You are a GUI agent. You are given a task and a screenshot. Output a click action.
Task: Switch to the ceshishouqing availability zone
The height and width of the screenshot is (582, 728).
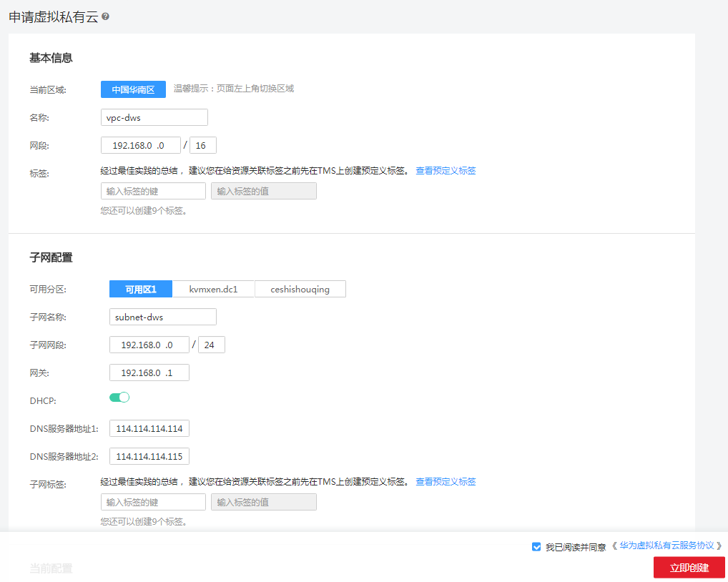(300, 289)
